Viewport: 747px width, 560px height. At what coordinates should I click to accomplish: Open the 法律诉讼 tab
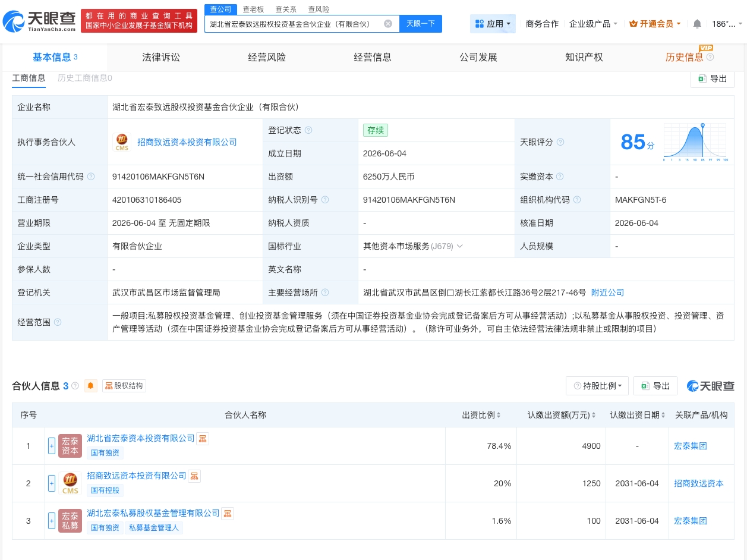click(x=161, y=57)
